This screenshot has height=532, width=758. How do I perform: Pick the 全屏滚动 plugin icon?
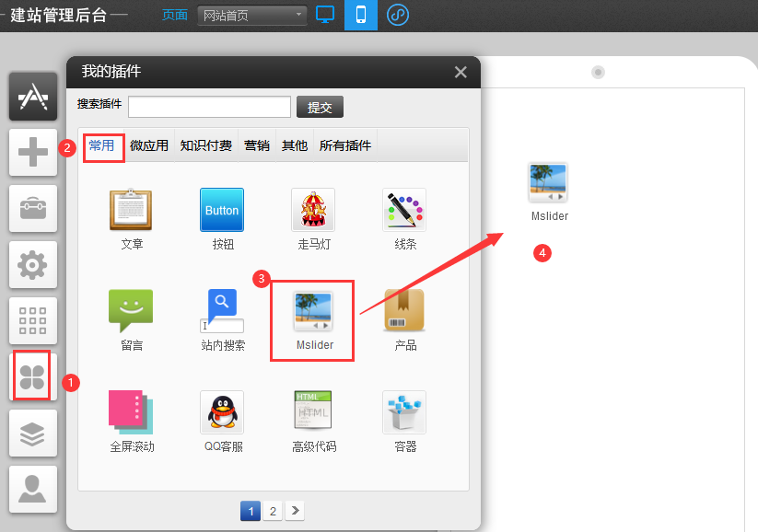131,412
